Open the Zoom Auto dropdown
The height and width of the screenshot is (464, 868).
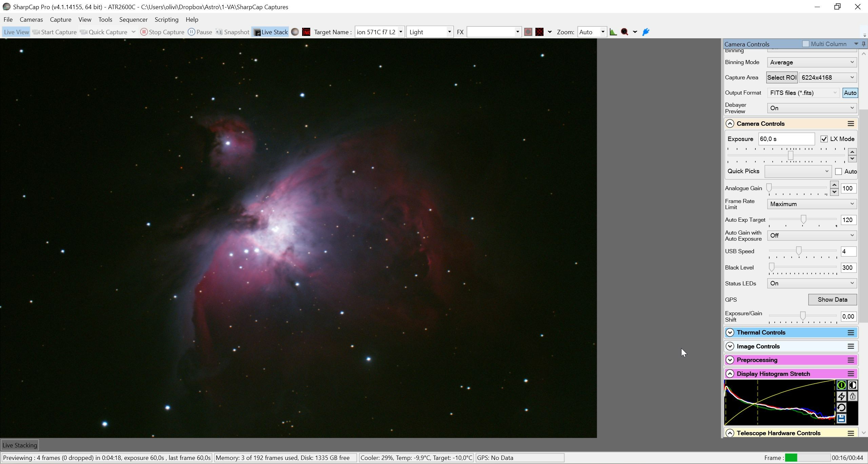click(592, 32)
